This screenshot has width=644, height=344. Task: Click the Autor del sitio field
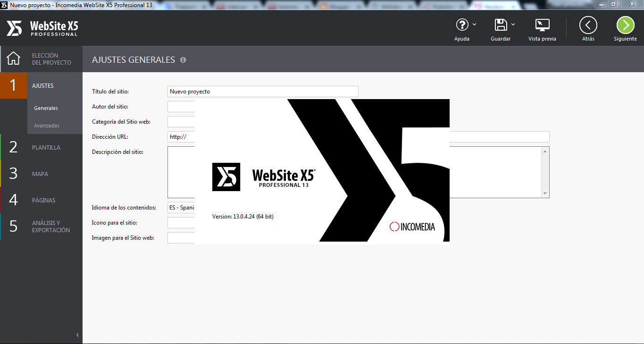(x=181, y=107)
